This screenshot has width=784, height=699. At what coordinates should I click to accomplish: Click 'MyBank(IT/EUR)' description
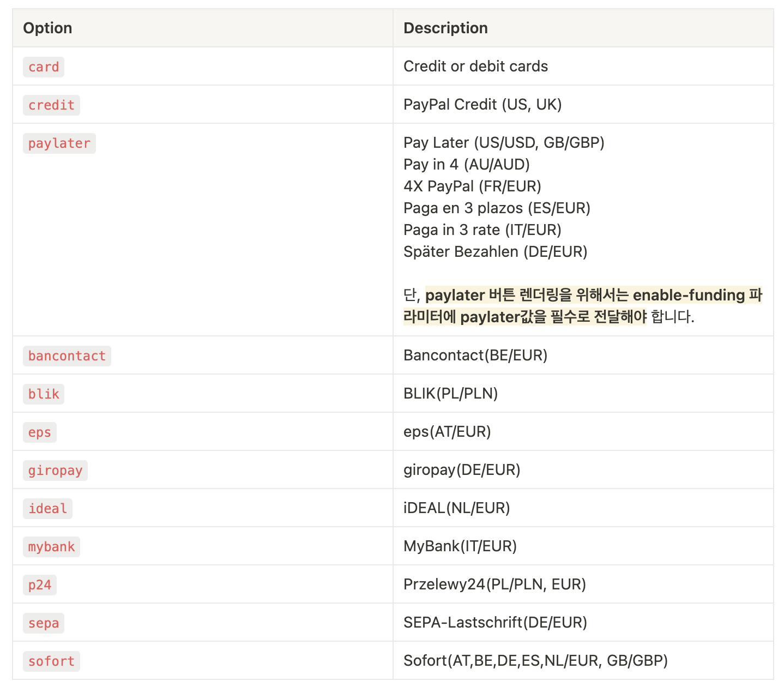pyautogui.click(x=460, y=546)
